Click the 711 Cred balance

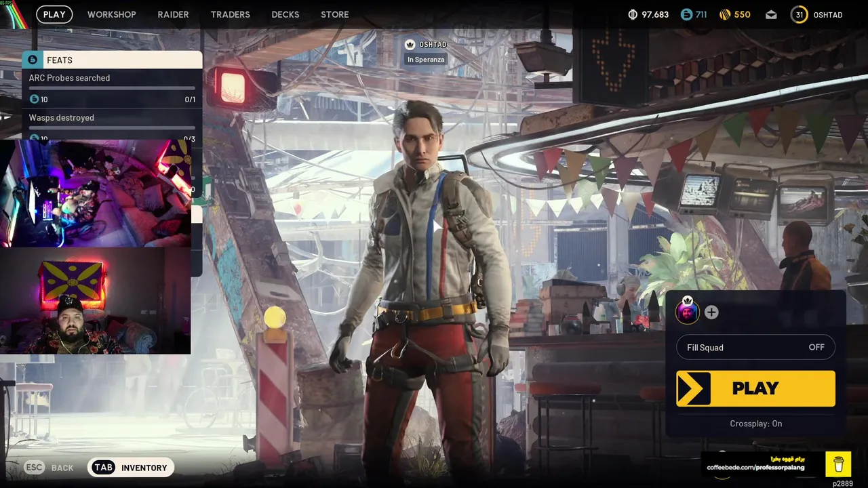pyautogui.click(x=701, y=14)
